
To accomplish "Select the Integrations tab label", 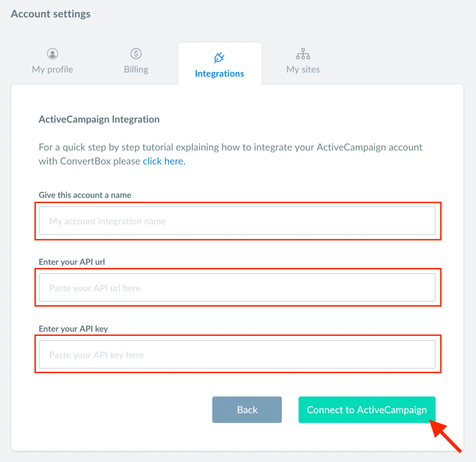I will [219, 74].
